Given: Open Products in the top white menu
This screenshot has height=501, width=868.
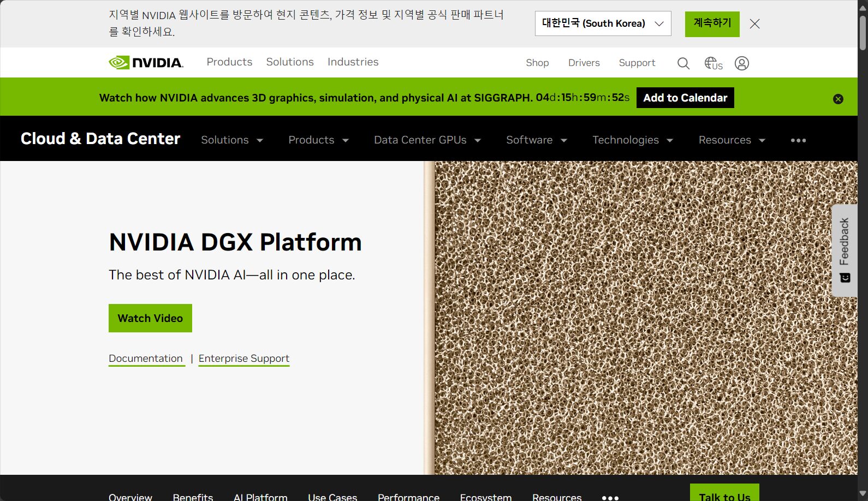Looking at the screenshot, I should (x=229, y=62).
